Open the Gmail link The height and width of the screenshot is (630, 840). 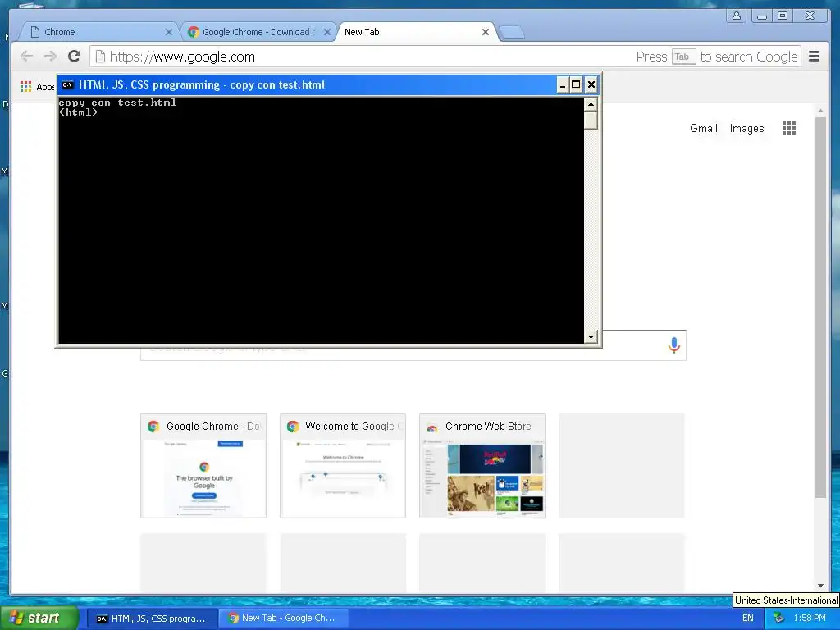coord(703,129)
